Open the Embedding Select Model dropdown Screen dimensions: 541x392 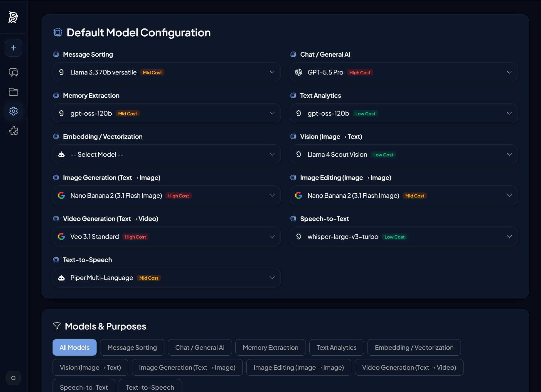pyautogui.click(x=167, y=154)
